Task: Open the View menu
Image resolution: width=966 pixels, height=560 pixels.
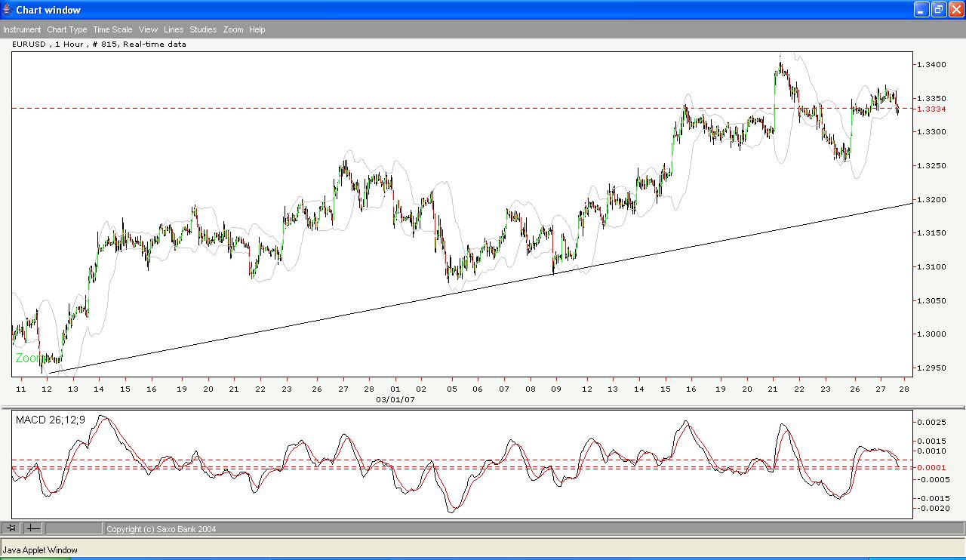Action: click(148, 29)
